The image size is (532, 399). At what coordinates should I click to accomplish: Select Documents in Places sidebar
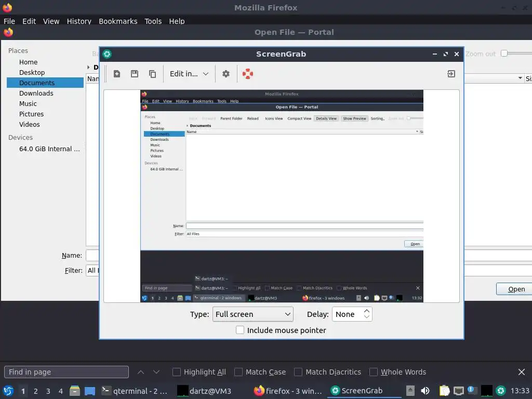[45, 83]
